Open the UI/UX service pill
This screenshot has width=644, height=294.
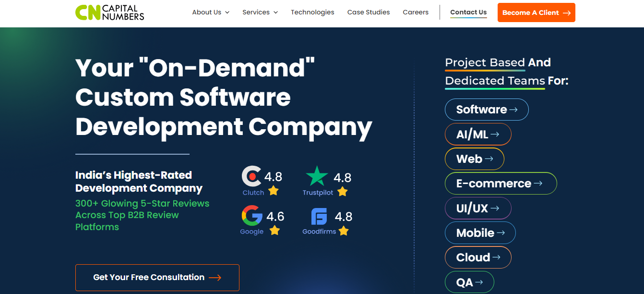[x=478, y=208]
